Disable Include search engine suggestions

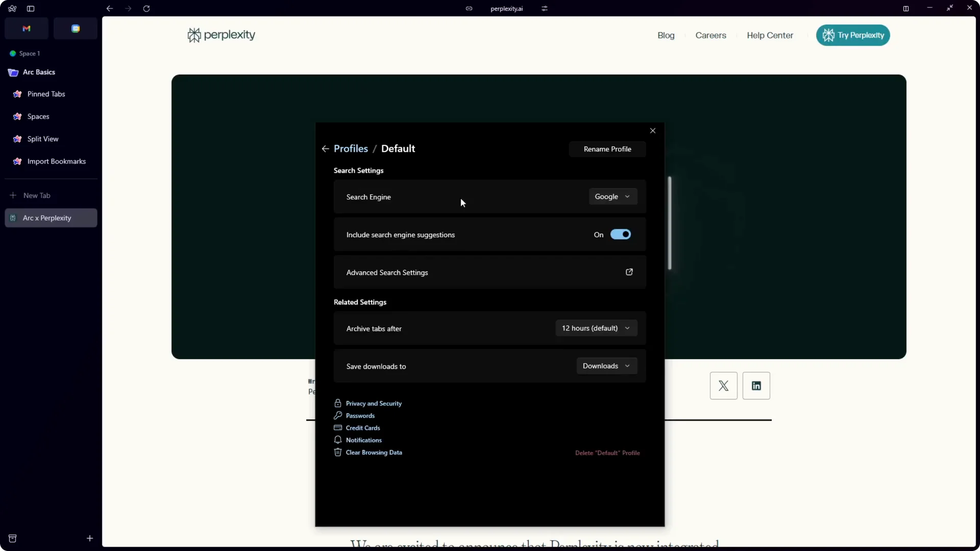coord(621,234)
